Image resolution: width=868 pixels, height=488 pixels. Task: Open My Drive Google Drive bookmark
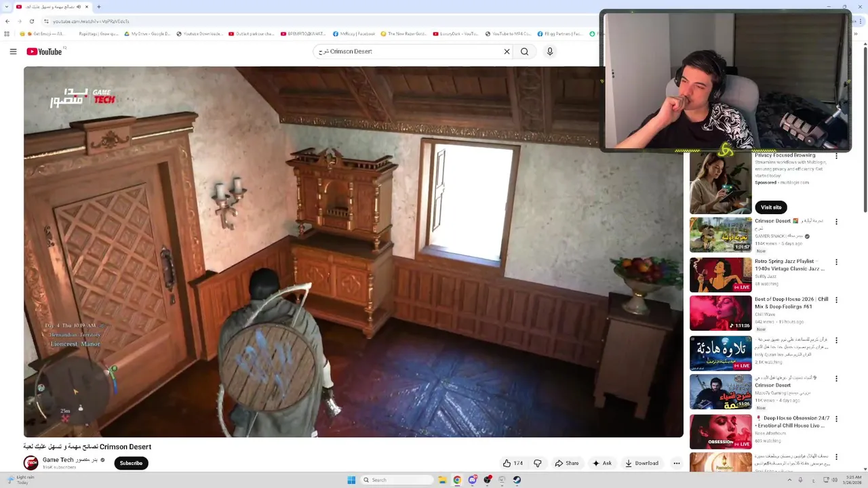[147, 33]
